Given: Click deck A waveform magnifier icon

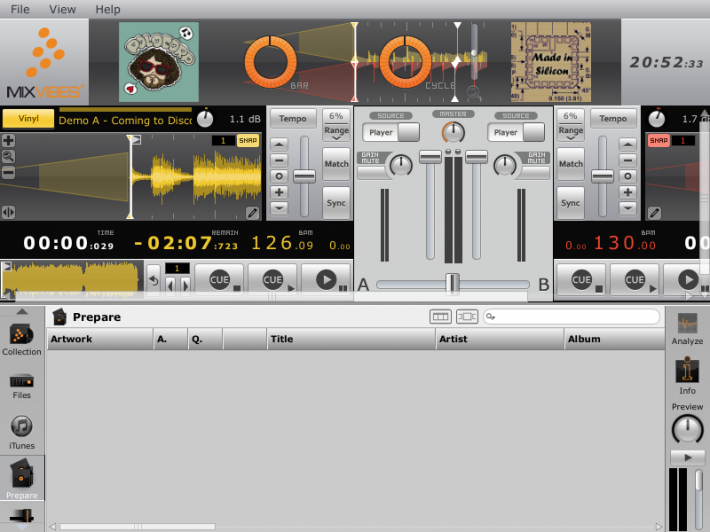Looking at the screenshot, I should click(8, 157).
